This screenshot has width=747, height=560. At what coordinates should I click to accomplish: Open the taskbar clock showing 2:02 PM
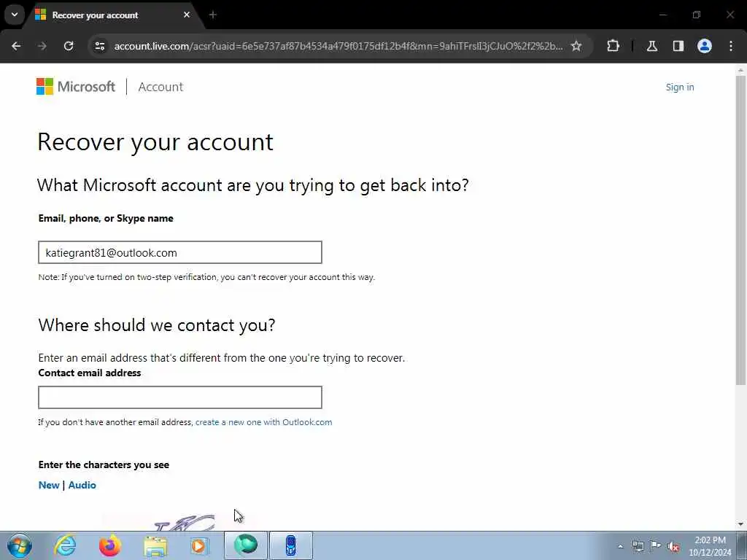click(710, 546)
